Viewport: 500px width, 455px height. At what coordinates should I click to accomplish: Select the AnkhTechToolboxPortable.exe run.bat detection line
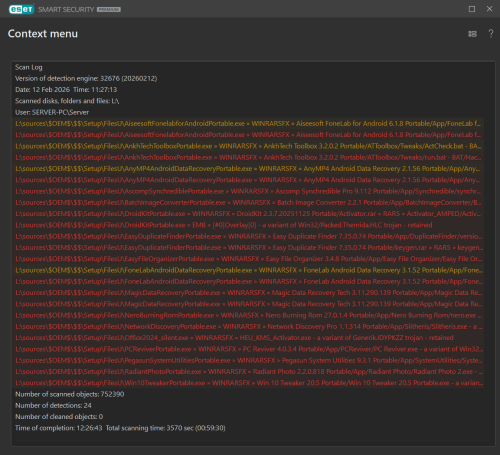pos(248,157)
